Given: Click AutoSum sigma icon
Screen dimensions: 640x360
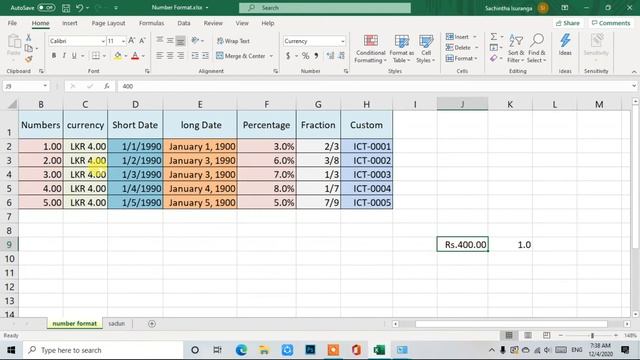Looking at the screenshot, I should point(493,37).
